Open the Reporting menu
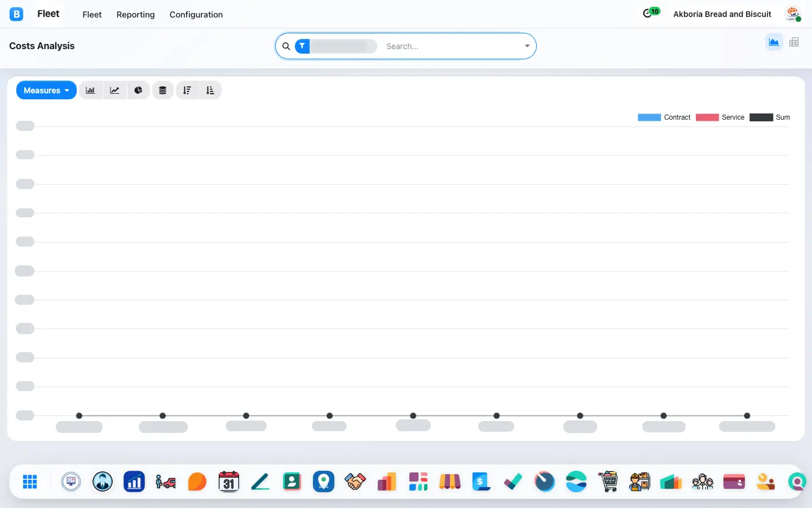 [135, 15]
